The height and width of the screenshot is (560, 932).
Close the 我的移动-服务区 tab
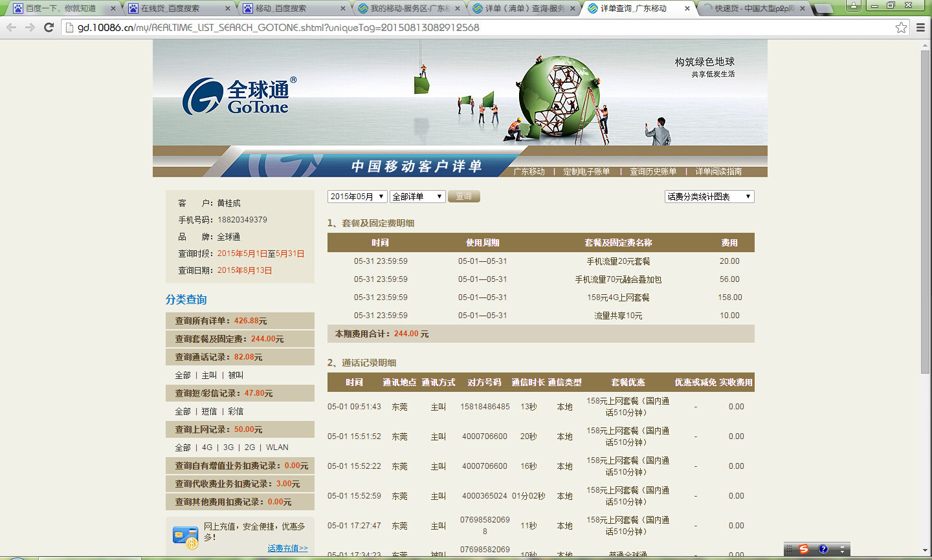458,8
